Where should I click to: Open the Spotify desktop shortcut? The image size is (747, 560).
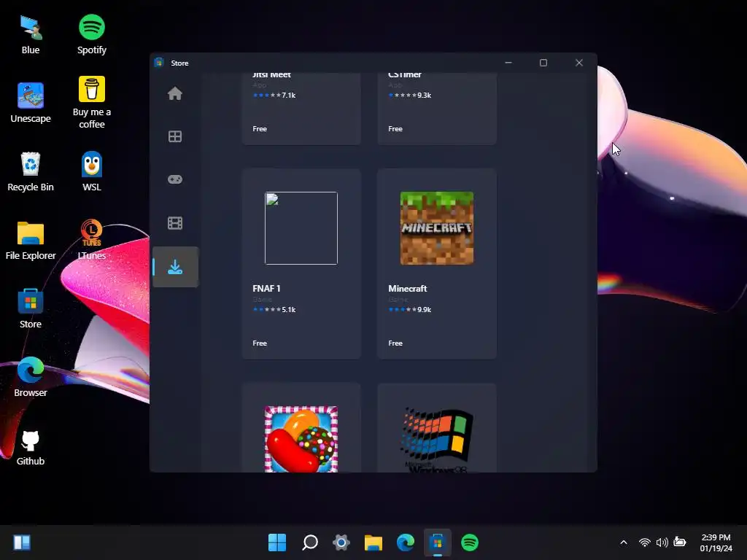pyautogui.click(x=91, y=35)
